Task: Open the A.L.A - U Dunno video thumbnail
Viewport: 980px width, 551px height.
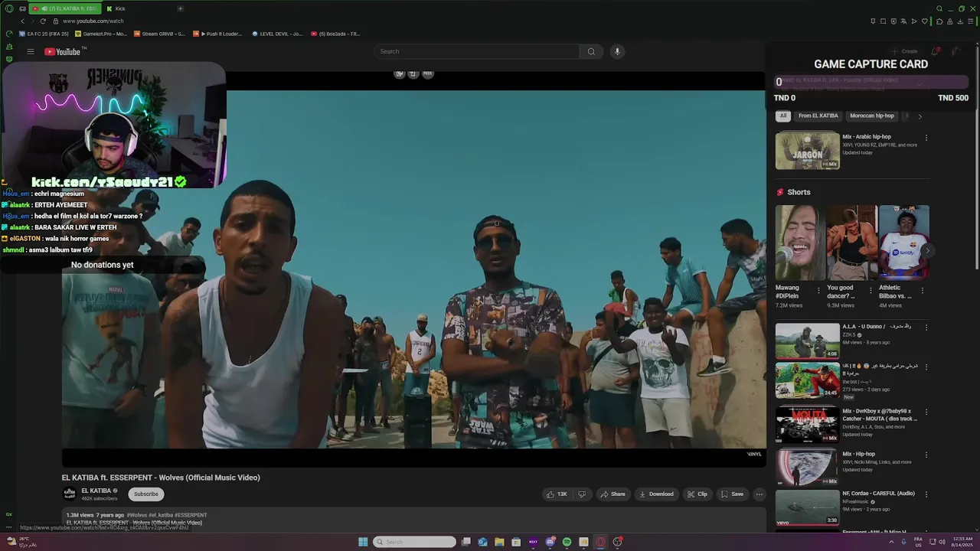Action: point(807,341)
